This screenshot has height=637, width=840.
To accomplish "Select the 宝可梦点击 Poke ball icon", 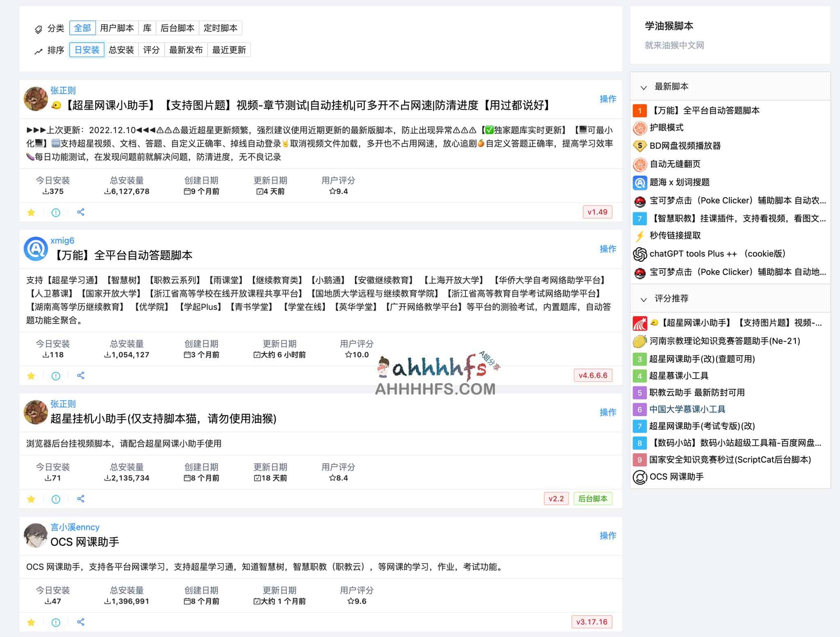I will click(639, 200).
